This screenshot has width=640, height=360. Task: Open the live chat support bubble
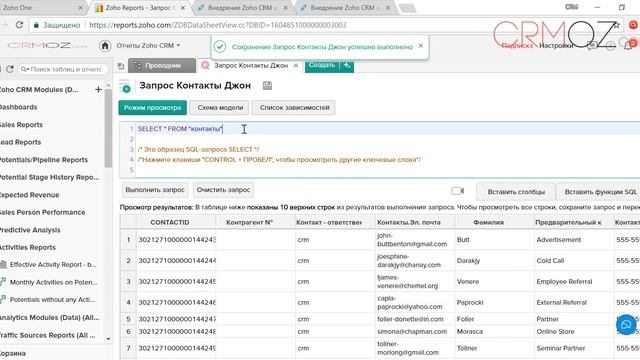(626, 325)
